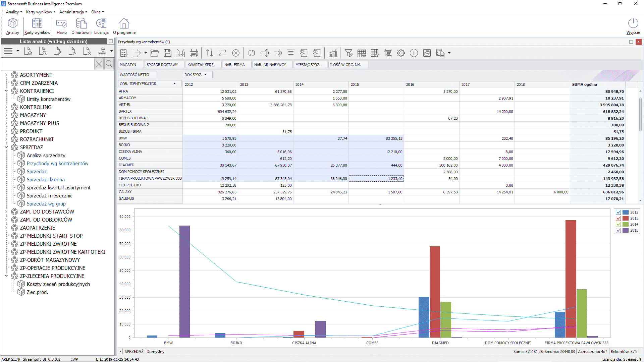Image resolution: width=644 pixels, height=362 pixels.
Task: Click the print icon in the analysis window
Action: pos(194,53)
